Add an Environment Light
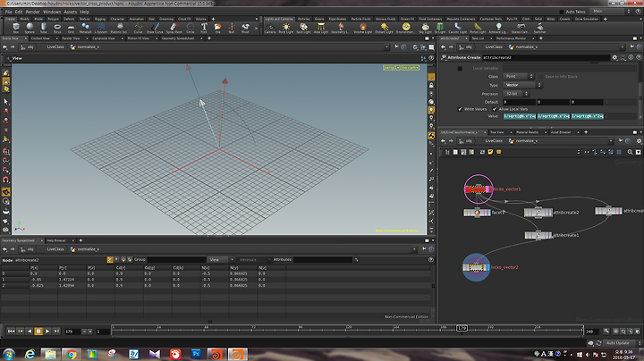Screen dimensions: 644x361 pos(406,28)
